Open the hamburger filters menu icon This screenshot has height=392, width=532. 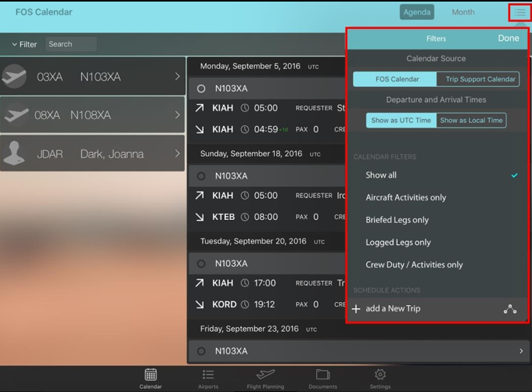click(x=519, y=13)
